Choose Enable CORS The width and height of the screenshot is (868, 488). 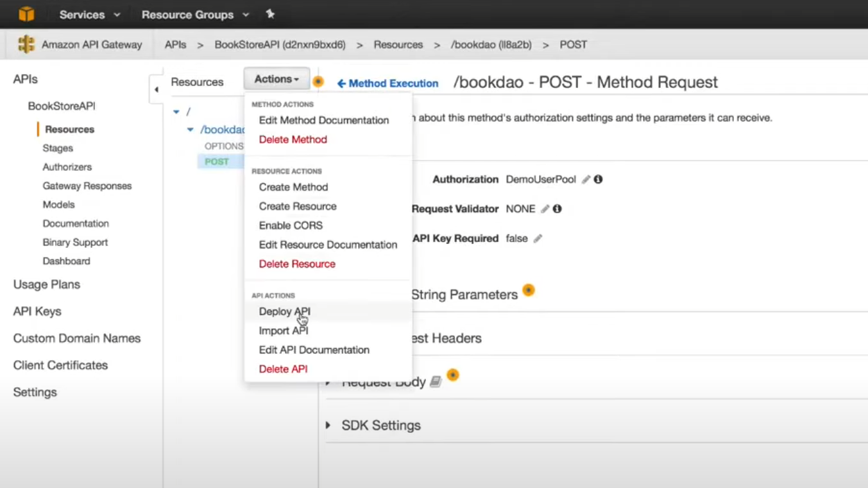click(x=291, y=225)
